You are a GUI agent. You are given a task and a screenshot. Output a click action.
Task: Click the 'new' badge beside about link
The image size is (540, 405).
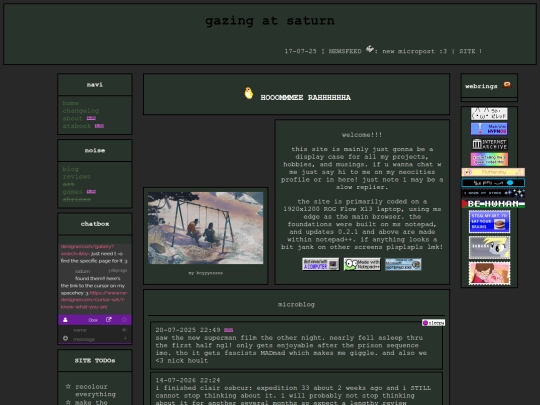[91, 118]
